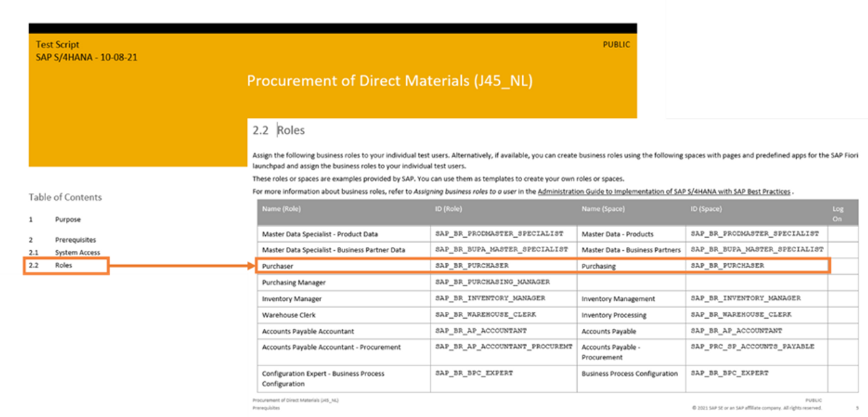The height and width of the screenshot is (417, 868).
Task: Click "SAP_BR_PRODMASTER_SPECIALIST" in the ID (Role) column
Action: click(x=499, y=233)
